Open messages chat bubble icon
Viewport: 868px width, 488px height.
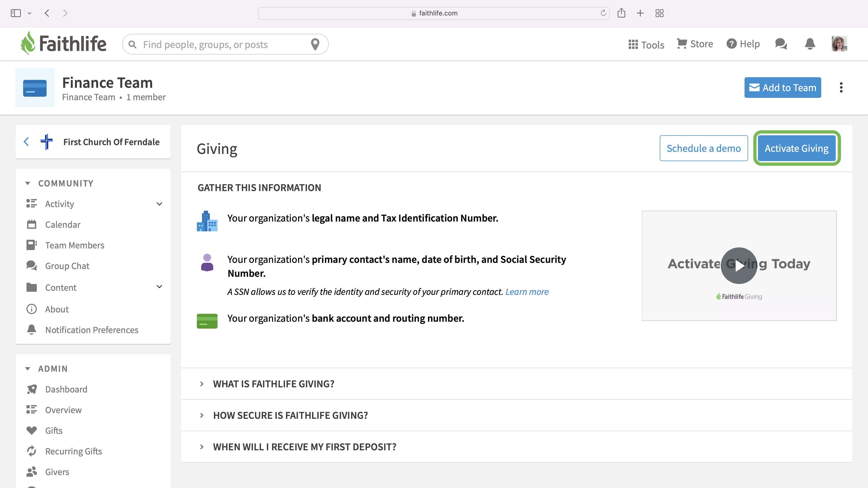pyautogui.click(x=781, y=44)
